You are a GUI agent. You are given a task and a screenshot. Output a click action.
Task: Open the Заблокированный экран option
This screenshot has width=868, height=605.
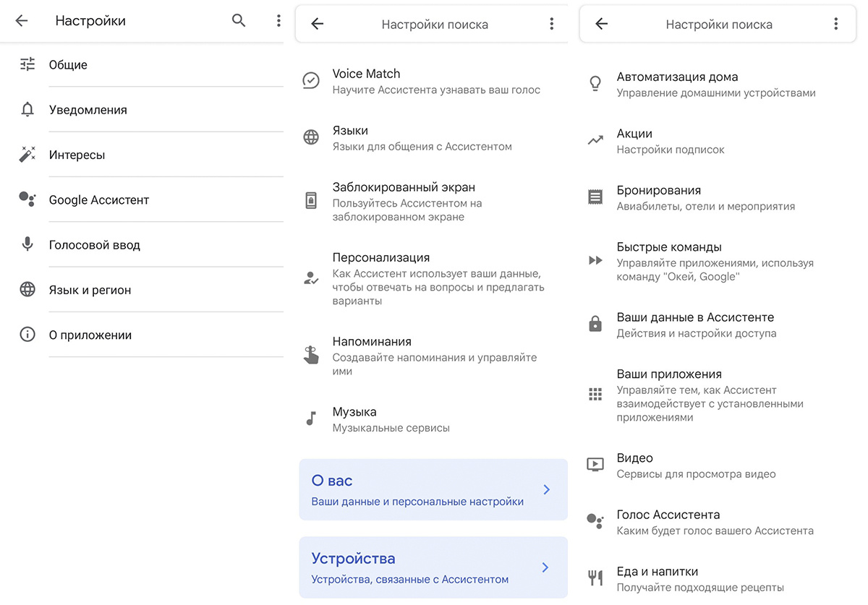(x=433, y=201)
